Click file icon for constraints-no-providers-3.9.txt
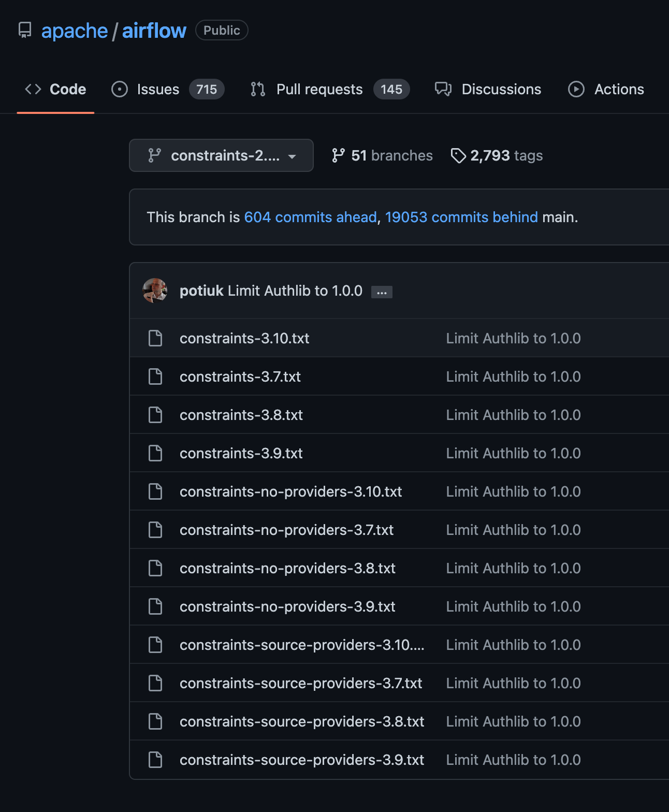This screenshot has height=812, width=669. coord(155,606)
